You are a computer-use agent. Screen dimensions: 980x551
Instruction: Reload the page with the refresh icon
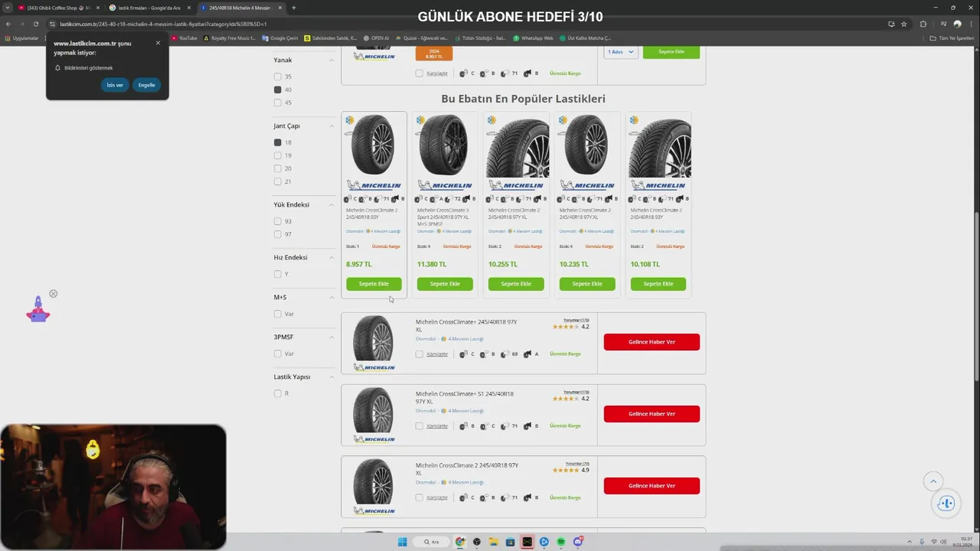click(35, 24)
